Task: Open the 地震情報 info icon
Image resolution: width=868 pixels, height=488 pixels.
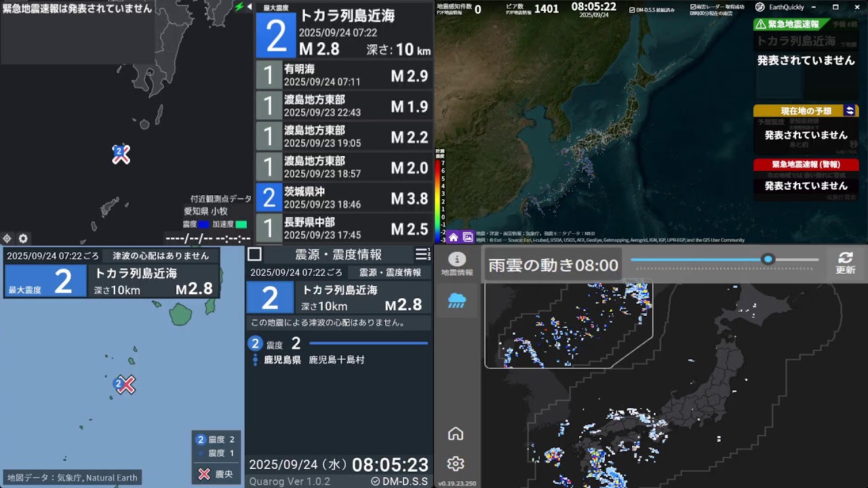Action: click(457, 264)
